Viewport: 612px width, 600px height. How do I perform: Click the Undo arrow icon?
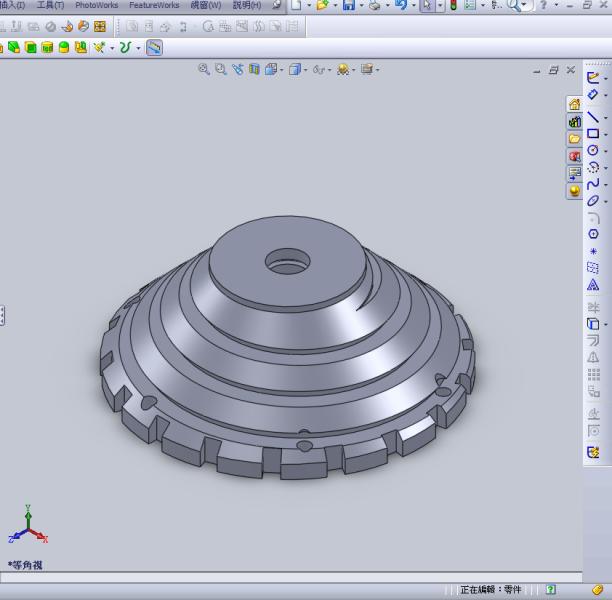pos(401,5)
